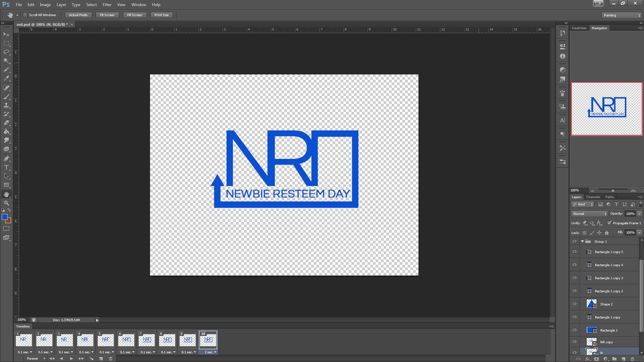Select the Brush tool
The image size is (644, 362).
[6, 97]
